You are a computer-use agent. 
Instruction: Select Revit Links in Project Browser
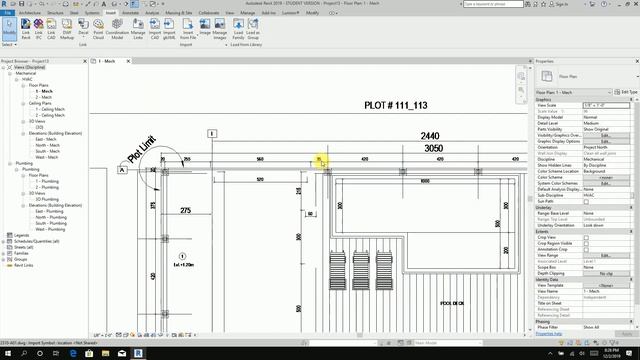[x=23, y=265]
